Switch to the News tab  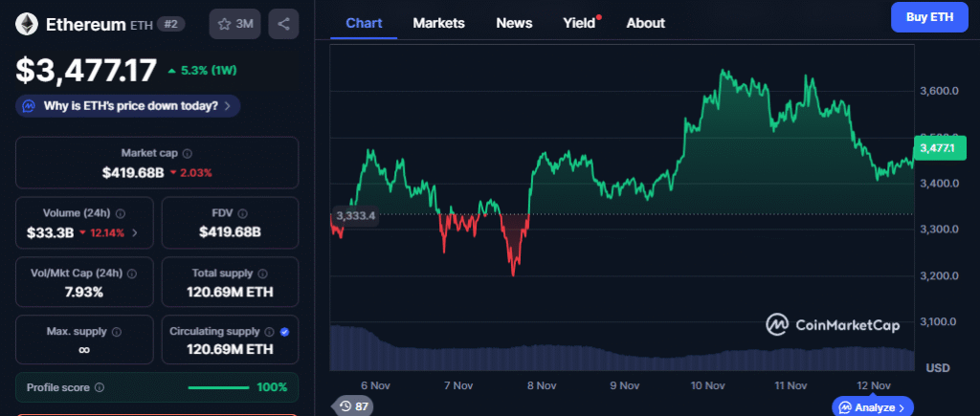tap(514, 23)
